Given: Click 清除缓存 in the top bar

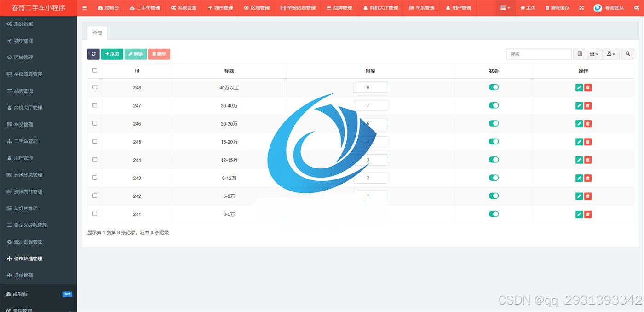Looking at the screenshot, I should (557, 8).
